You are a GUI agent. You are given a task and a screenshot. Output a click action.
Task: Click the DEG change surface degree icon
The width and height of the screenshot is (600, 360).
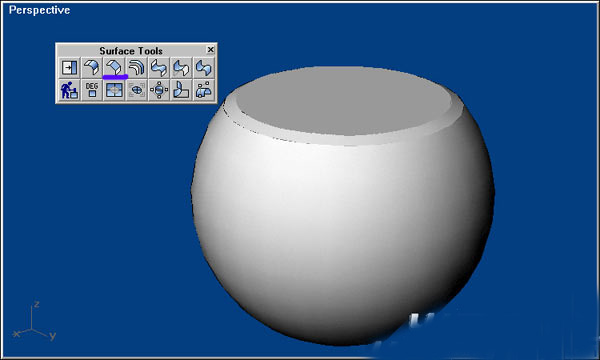[92, 90]
